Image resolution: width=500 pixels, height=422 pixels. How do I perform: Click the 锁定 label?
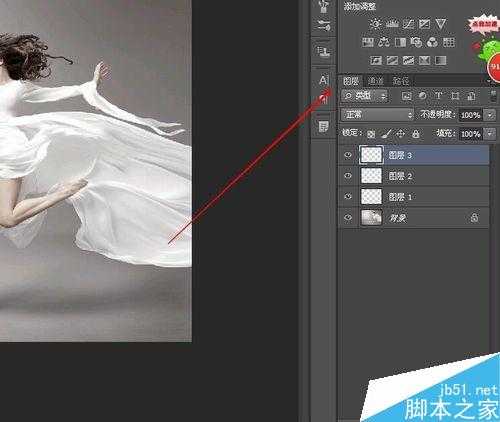(352, 133)
